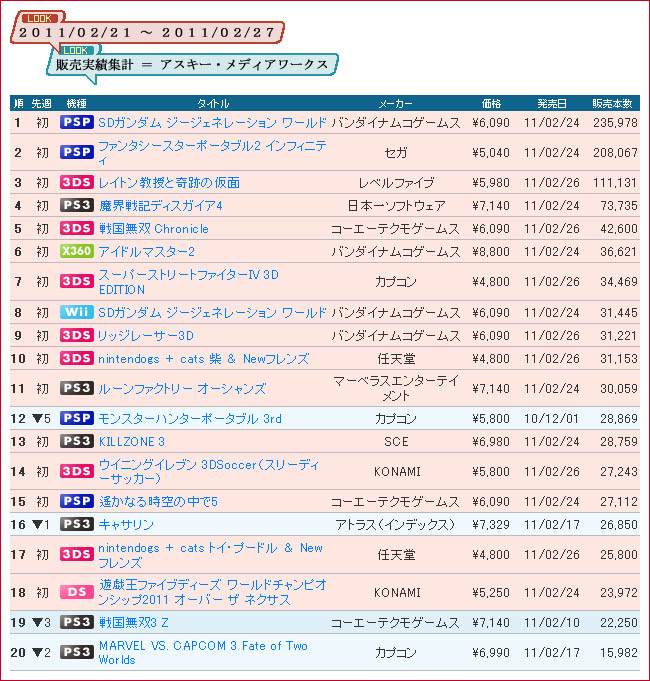Click maker name アトラス(インデックス)
650x681 pixels.
point(396,525)
